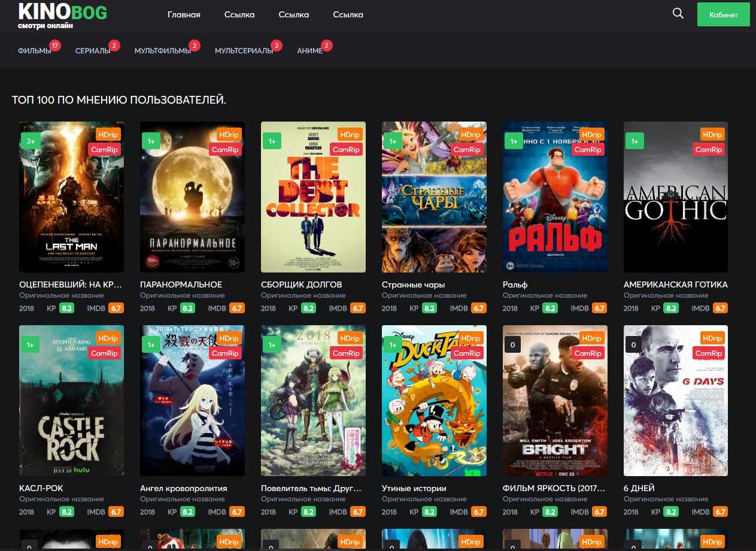Image resolution: width=756 pixels, height=551 pixels.
Task: Click the 2 badge on СЕРИАЛЫ
Action: point(115,46)
